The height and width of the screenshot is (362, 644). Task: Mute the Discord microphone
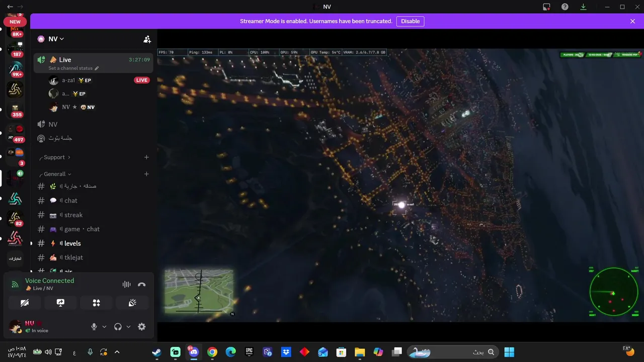(94, 327)
